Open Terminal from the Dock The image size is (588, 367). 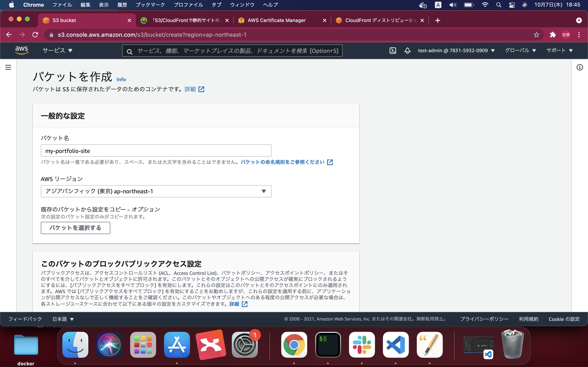pyautogui.click(x=328, y=345)
